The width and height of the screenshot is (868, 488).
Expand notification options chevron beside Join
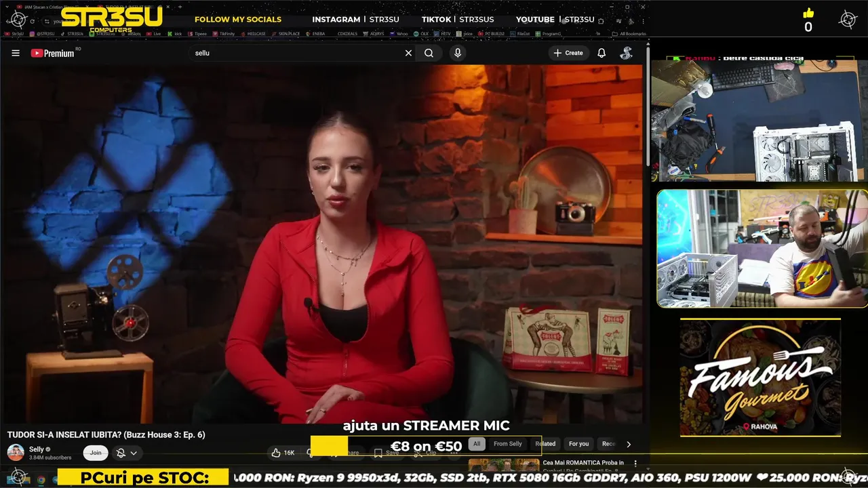(x=134, y=453)
